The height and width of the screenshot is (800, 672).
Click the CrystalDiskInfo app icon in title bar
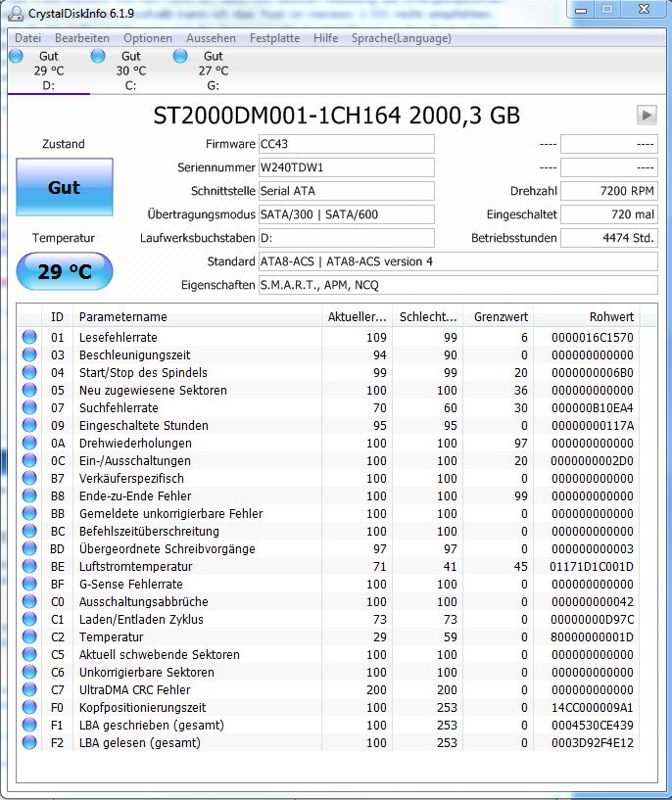click(x=16, y=13)
